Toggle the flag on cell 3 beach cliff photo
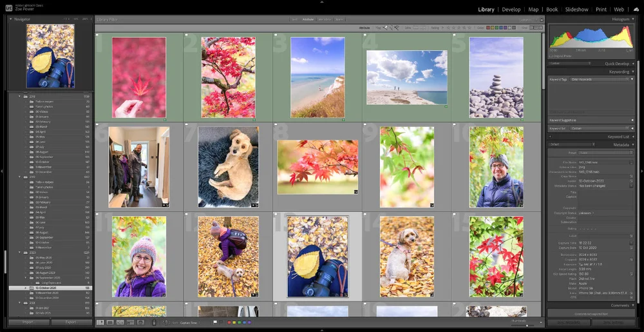The width and height of the screenshot is (644, 332). click(x=275, y=35)
